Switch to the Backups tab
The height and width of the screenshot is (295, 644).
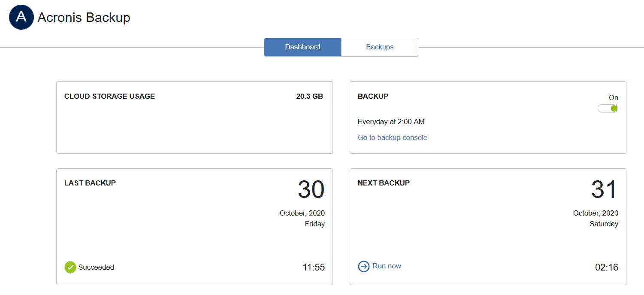coord(379,47)
